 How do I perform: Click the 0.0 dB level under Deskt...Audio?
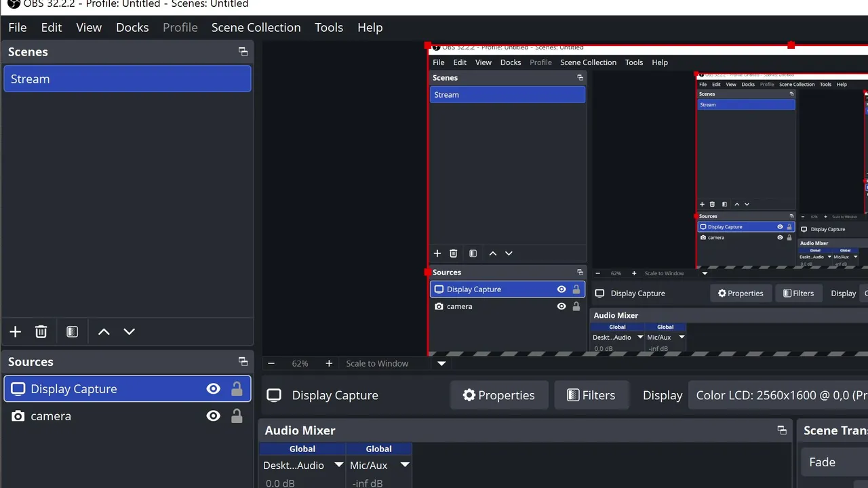coord(280,483)
